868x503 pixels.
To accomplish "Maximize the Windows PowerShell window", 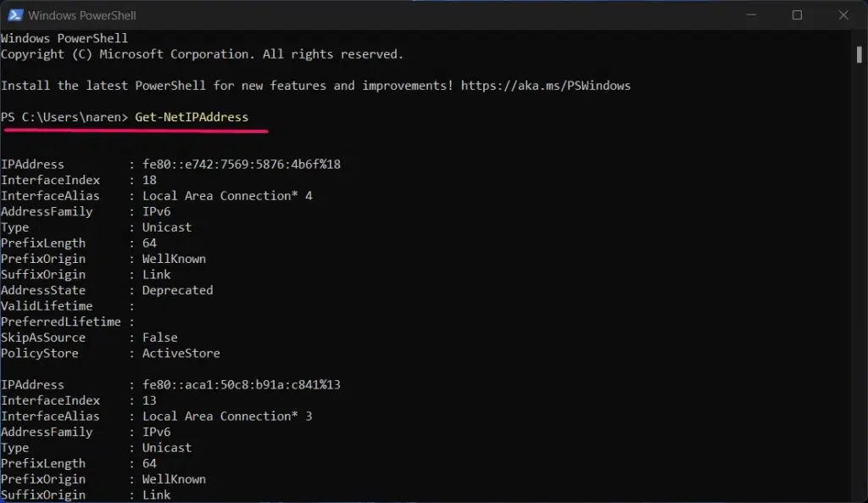I will [x=797, y=15].
